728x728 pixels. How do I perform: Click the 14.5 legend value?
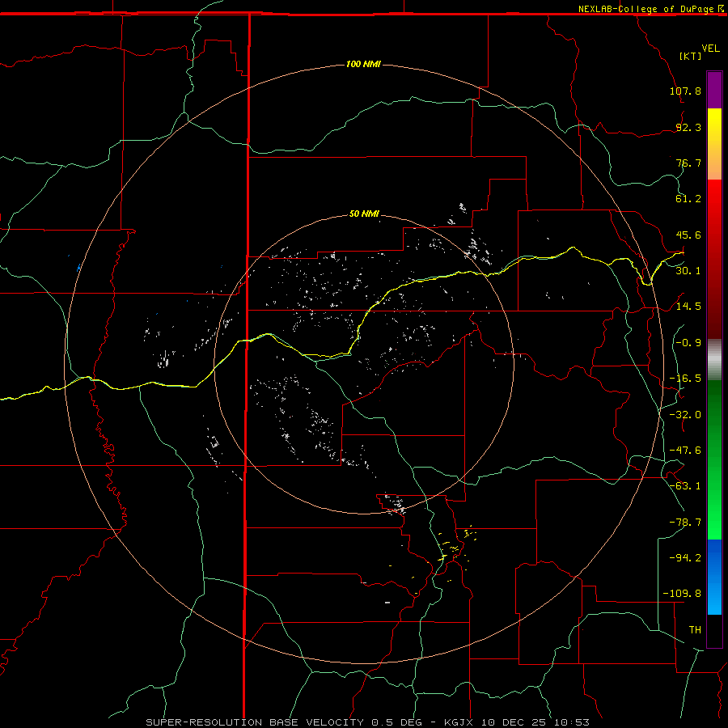[688, 307]
